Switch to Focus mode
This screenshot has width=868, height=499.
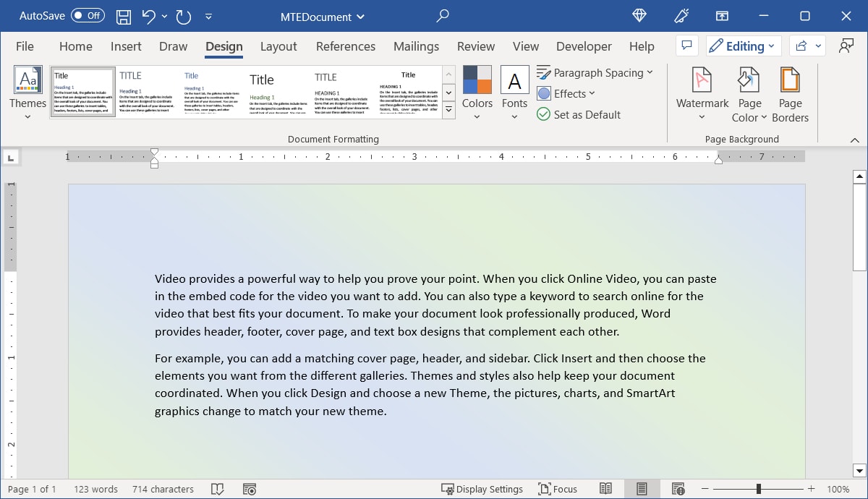(558, 489)
